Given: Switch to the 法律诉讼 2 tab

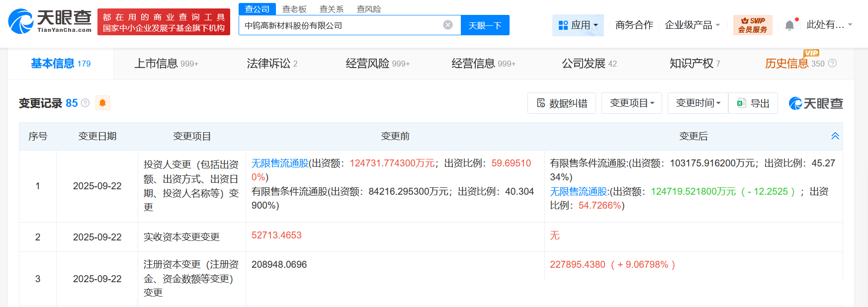Looking at the screenshot, I should pyautogui.click(x=272, y=64).
